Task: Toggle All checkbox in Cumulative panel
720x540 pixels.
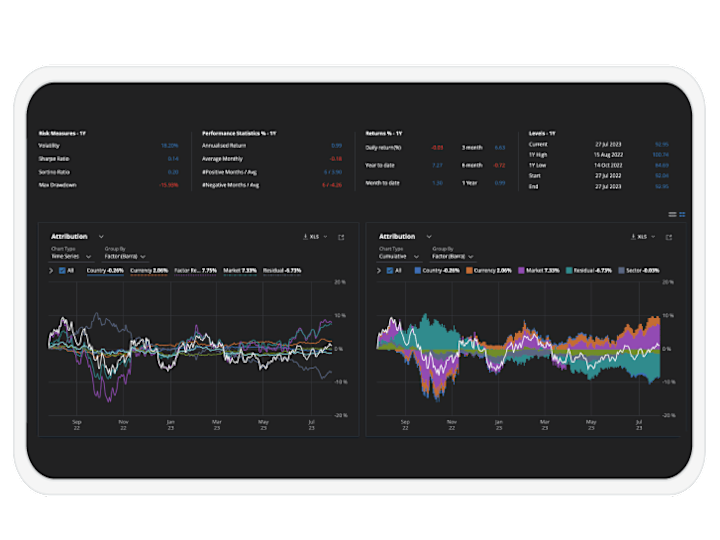Action: tap(390, 271)
